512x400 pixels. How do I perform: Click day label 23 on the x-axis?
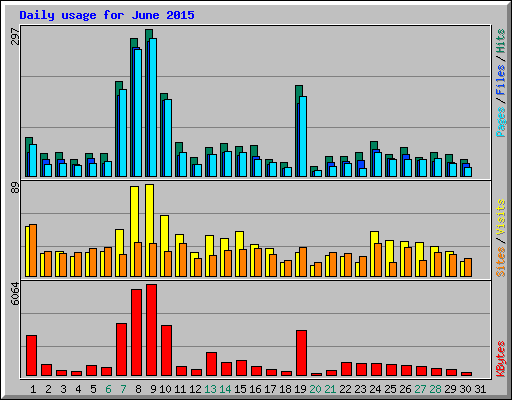coord(360,389)
